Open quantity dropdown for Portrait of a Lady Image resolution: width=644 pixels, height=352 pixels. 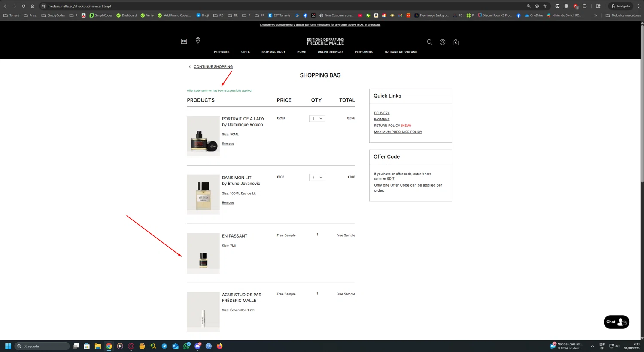[x=317, y=119]
